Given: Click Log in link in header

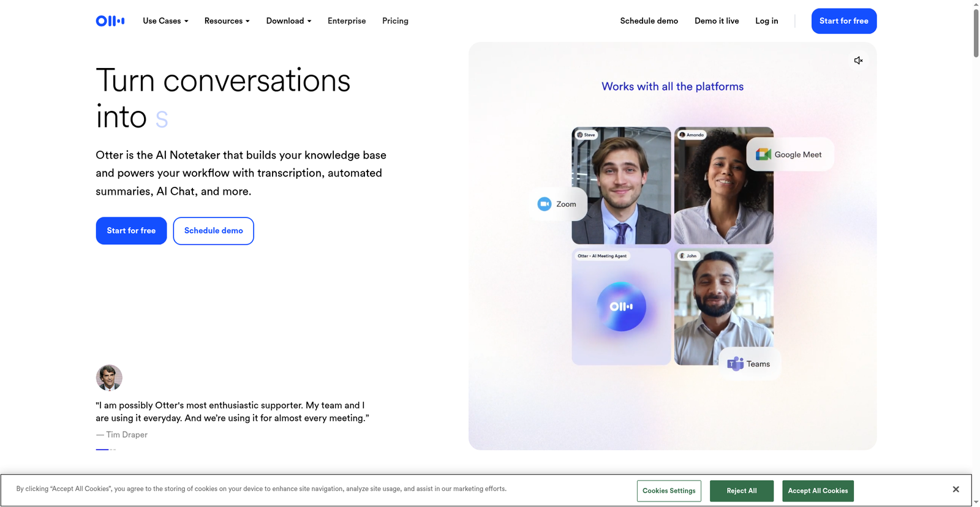Looking at the screenshot, I should (766, 21).
